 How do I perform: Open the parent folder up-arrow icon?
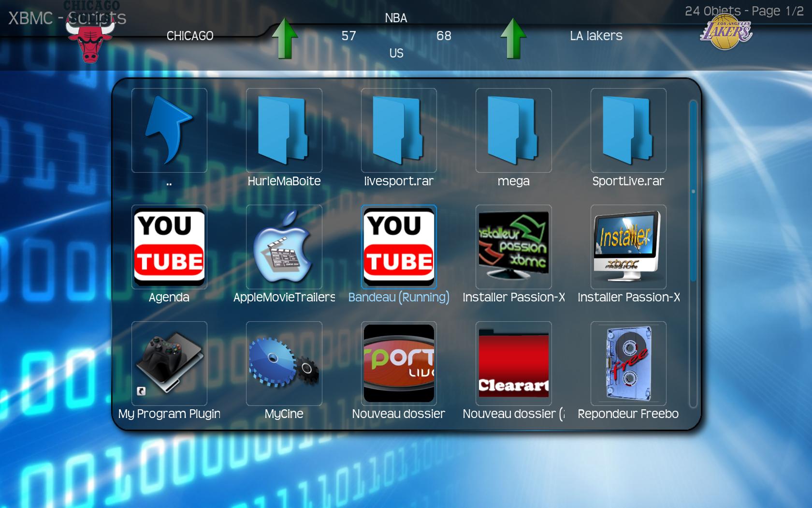pyautogui.click(x=169, y=130)
